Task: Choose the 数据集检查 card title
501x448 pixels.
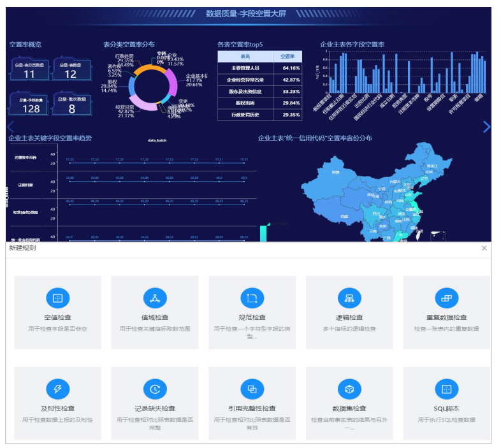Action: [349, 408]
